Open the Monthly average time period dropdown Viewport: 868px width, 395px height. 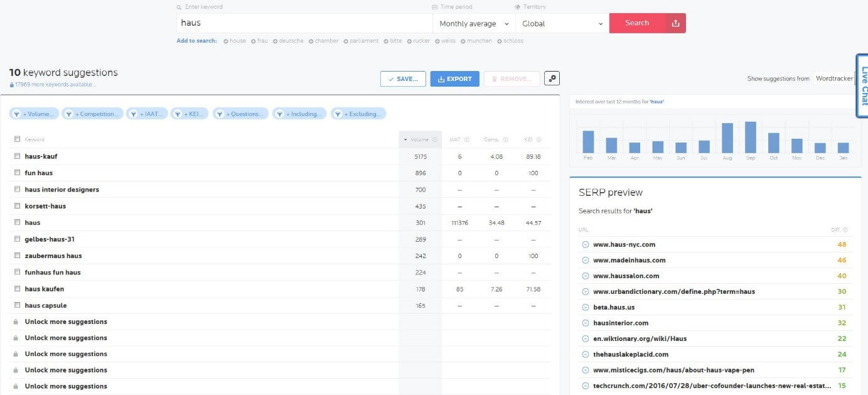click(x=474, y=23)
